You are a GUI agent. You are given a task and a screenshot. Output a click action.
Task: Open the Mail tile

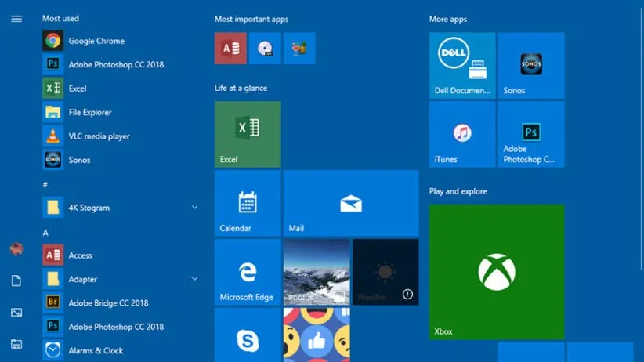351,203
